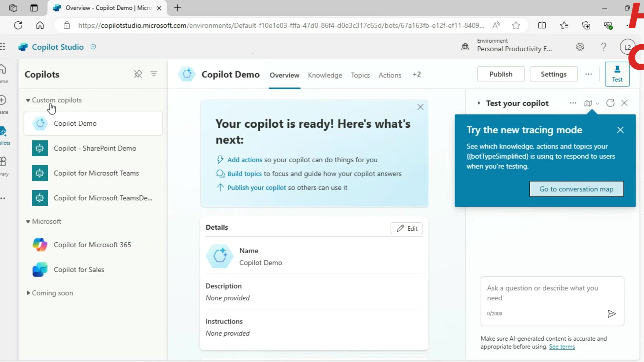Switch to the Topics tab
The image size is (644, 362).
pyautogui.click(x=360, y=75)
